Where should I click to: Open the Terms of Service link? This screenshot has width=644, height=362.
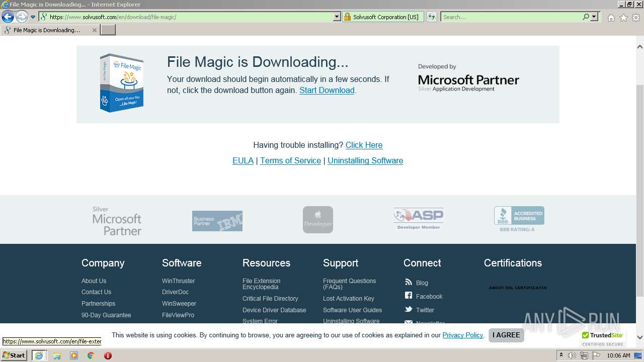pyautogui.click(x=290, y=160)
